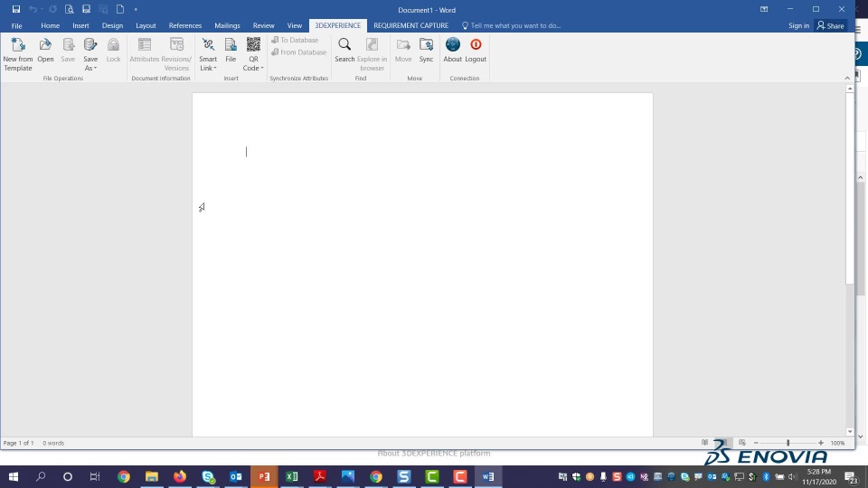
Task: Switch to Read Mode view
Action: click(704, 443)
